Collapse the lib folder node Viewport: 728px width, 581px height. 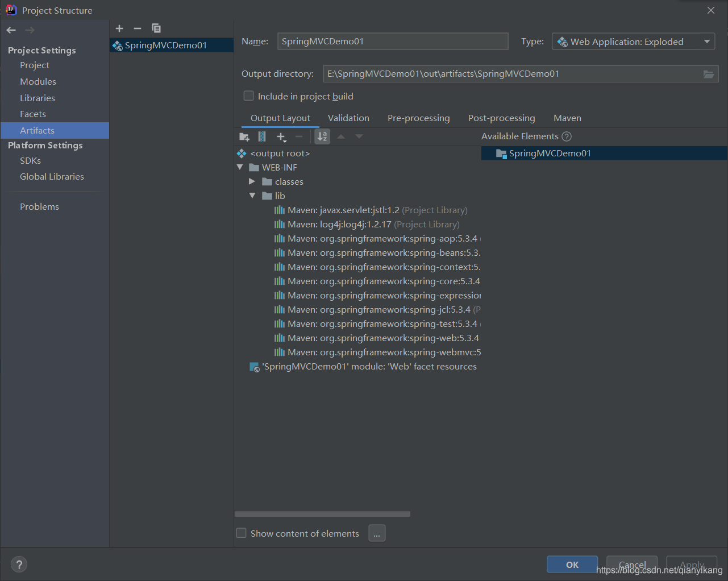tap(252, 196)
